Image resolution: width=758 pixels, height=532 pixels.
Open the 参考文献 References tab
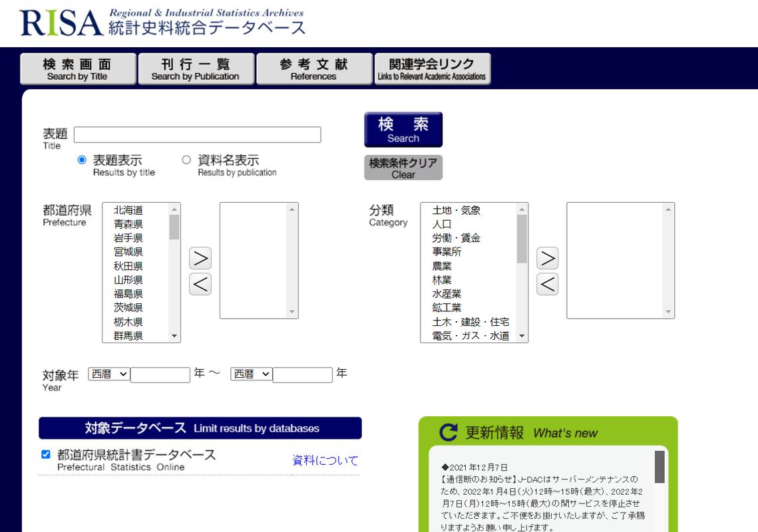pos(314,68)
